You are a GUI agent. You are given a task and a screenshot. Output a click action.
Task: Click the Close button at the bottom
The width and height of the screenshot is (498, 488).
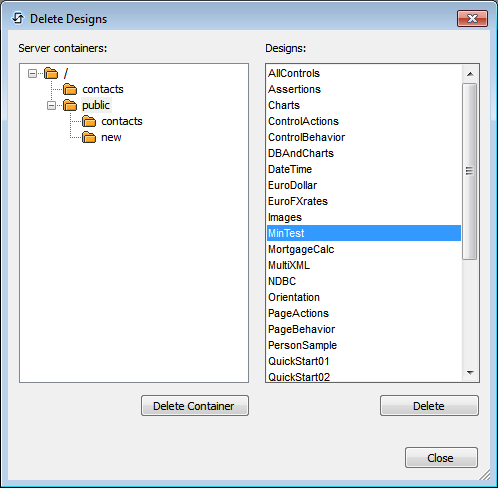pyautogui.click(x=441, y=458)
